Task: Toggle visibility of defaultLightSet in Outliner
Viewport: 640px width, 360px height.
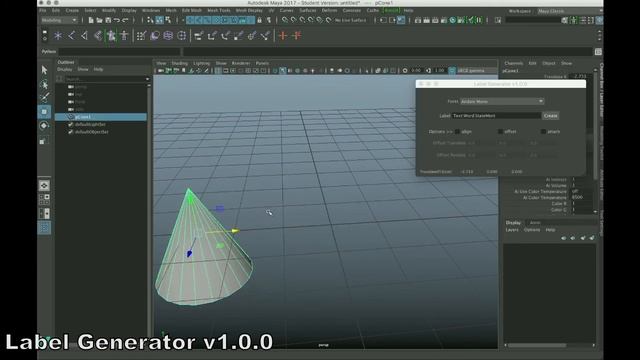Action: [x=71, y=124]
